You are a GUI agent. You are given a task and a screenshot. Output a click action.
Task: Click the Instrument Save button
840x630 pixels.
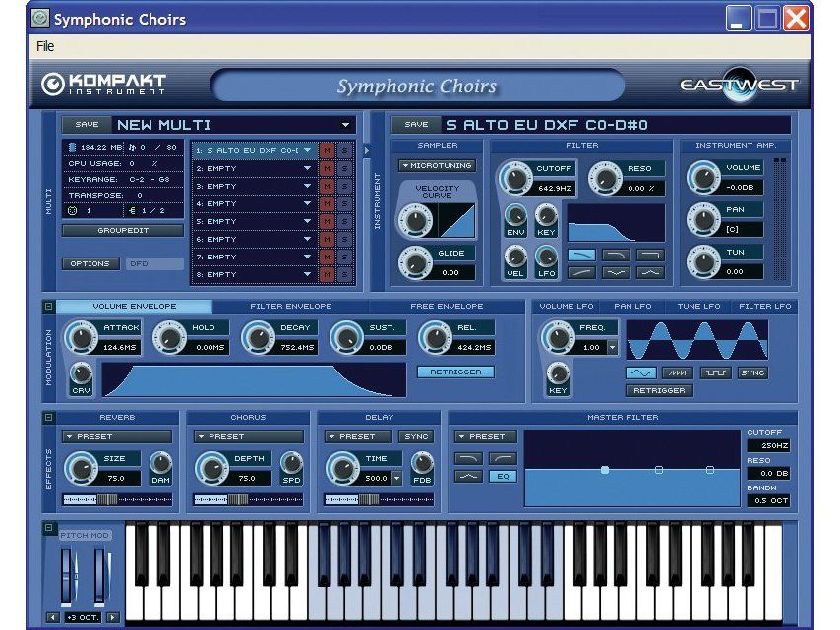click(416, 124)
